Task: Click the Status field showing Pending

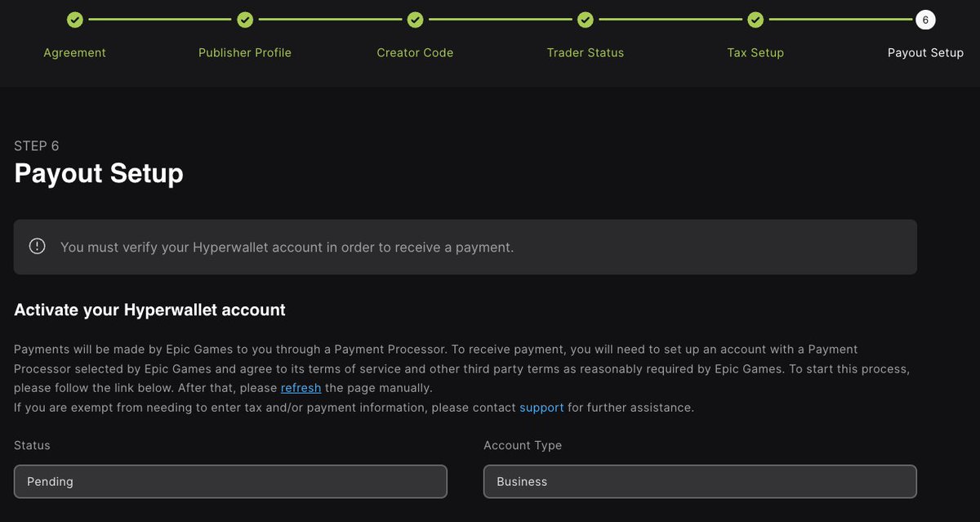Action: coord(230,481)
